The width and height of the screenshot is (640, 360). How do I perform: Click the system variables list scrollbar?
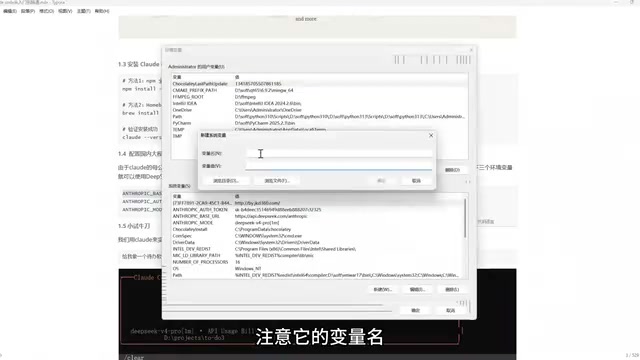(465, 218)
